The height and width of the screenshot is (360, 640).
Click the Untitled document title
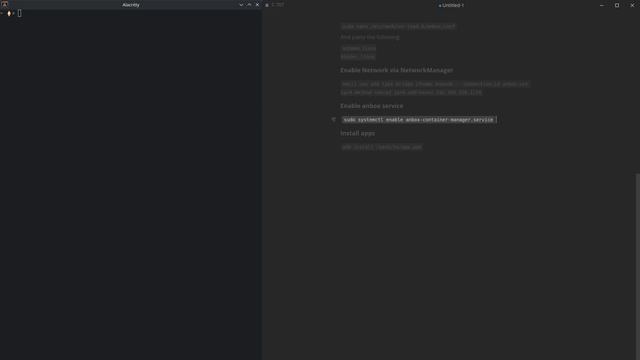451,5
